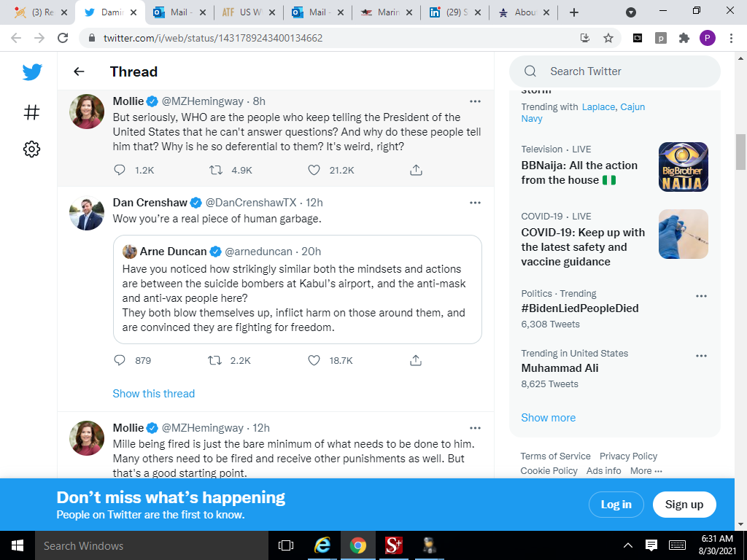Like Mollie's tweet with 21.2K likes
Image resolution: width=747 pixels, height=560 pixels.
coord(314,170)
